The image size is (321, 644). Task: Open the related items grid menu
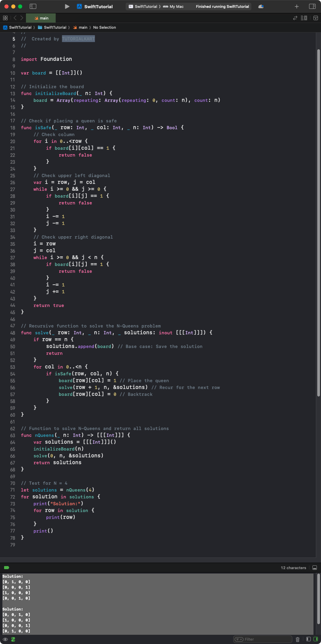(5, 18)
